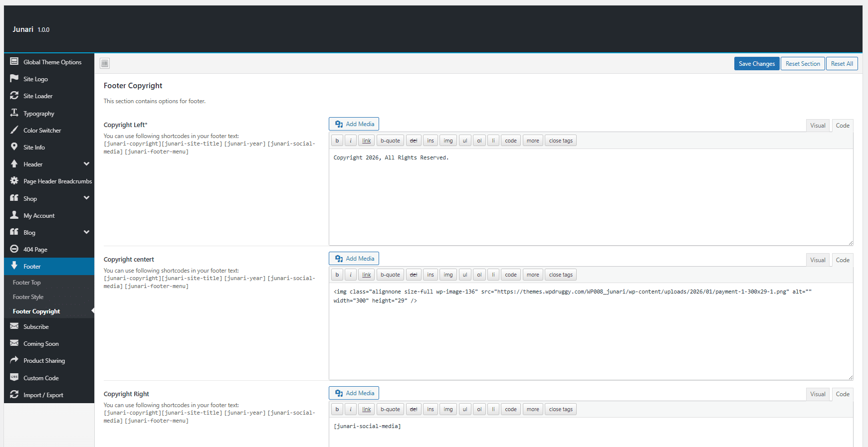Image resolution: width=868 pixels, height=447 pixels.
Task: Click resize handle of Copyright centert textarea
Action: coord(851,377)
